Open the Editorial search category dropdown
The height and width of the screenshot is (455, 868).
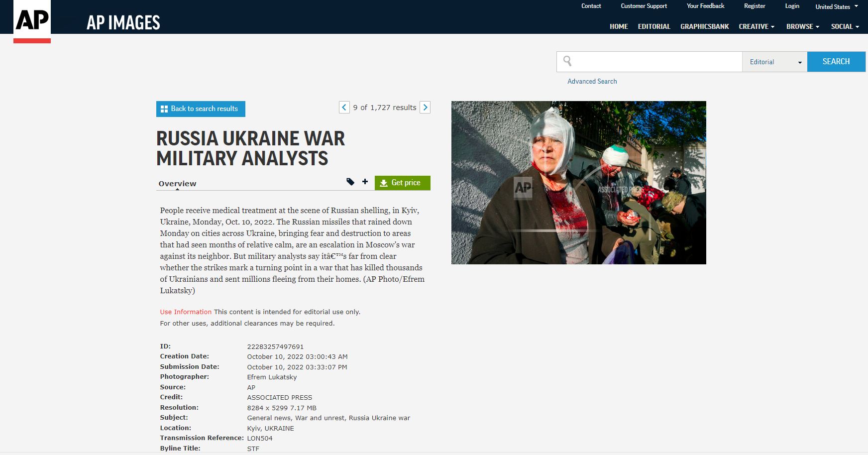click(774, 62)
